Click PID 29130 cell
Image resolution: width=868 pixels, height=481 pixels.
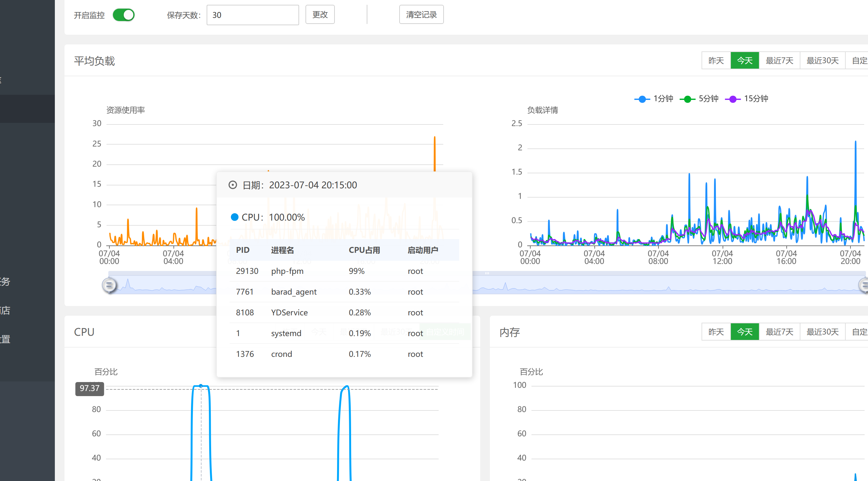247,271
